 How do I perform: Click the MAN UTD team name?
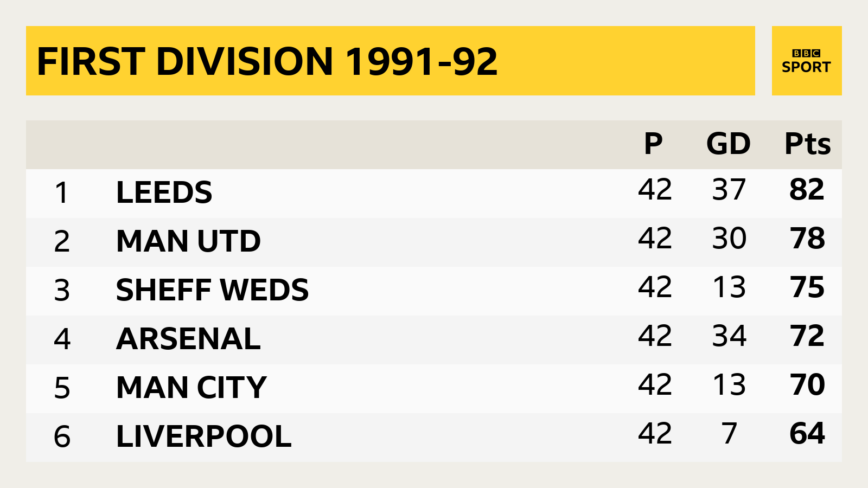pyautogui.click(x=188, y=241)
